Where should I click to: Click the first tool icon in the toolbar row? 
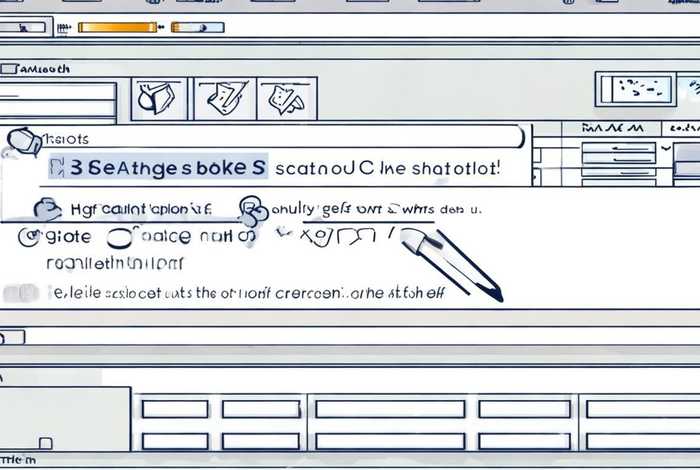tap(155, 98)
